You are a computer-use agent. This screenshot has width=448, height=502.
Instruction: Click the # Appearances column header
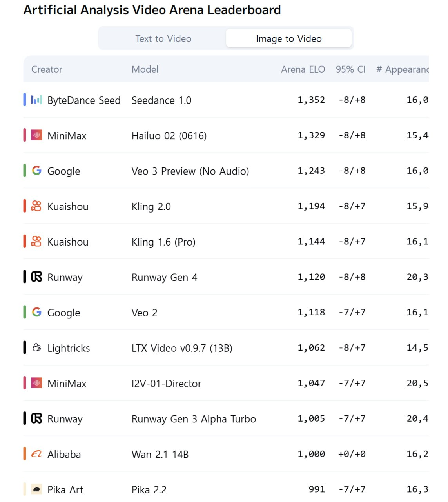[403, 69]
